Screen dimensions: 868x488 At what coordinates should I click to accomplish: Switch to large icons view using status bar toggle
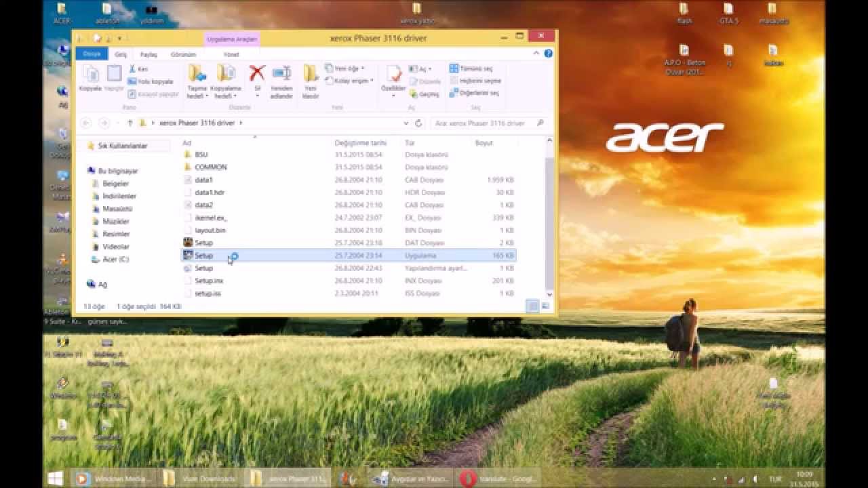pyautogui.click(x=545, y=306)
